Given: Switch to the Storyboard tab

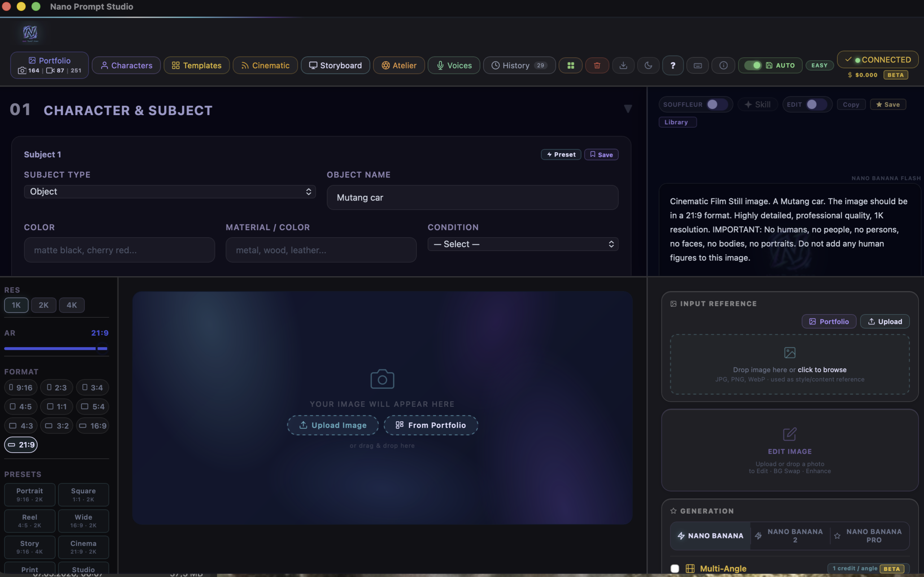Looking at the screenshot, I should [335, 66].
